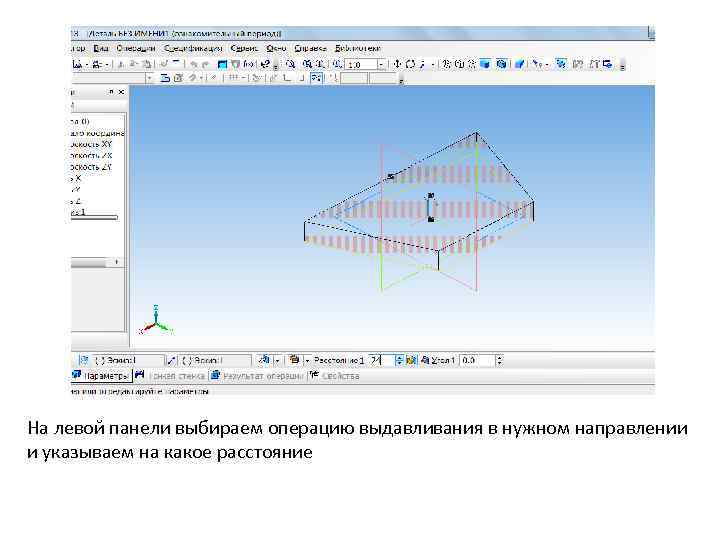Pin the model tree panel
Image resolution: width=720 pixels, height=540 pixels.
[111, 92]
